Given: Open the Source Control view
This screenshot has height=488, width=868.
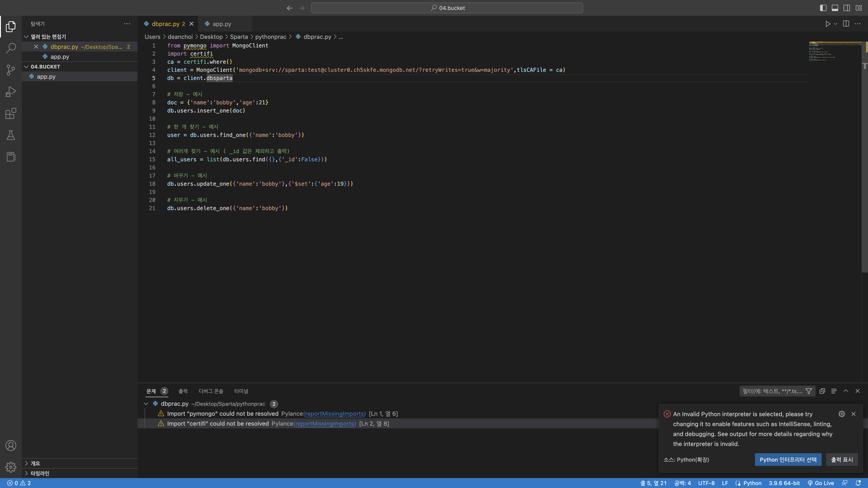Looking at the screenshot, I should (x=11, y=70).
